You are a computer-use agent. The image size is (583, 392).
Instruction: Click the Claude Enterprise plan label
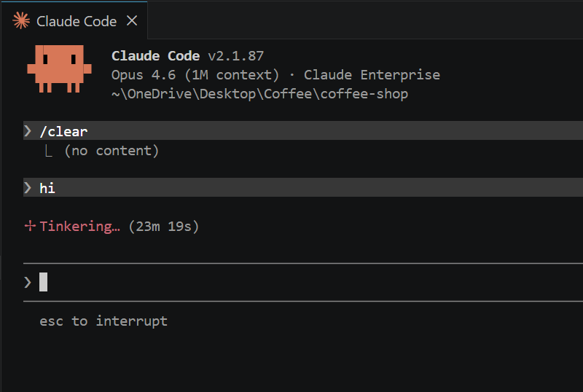coord(372,75)
